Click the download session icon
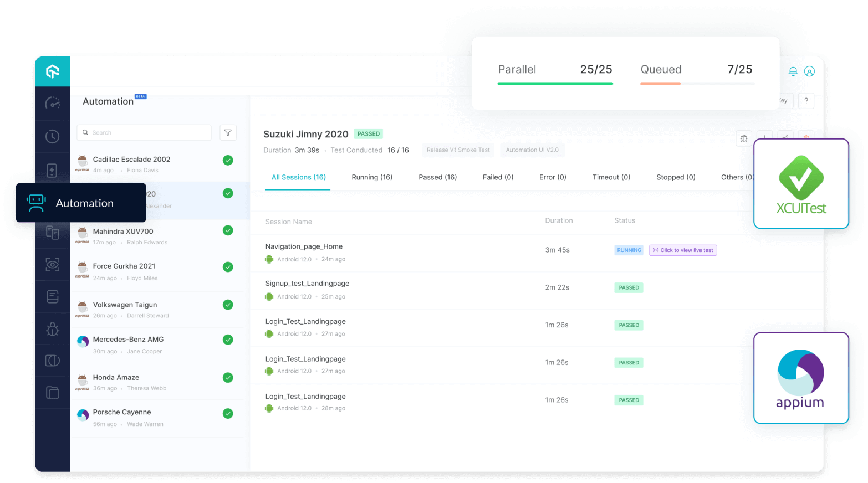 [x=764, y=137]
